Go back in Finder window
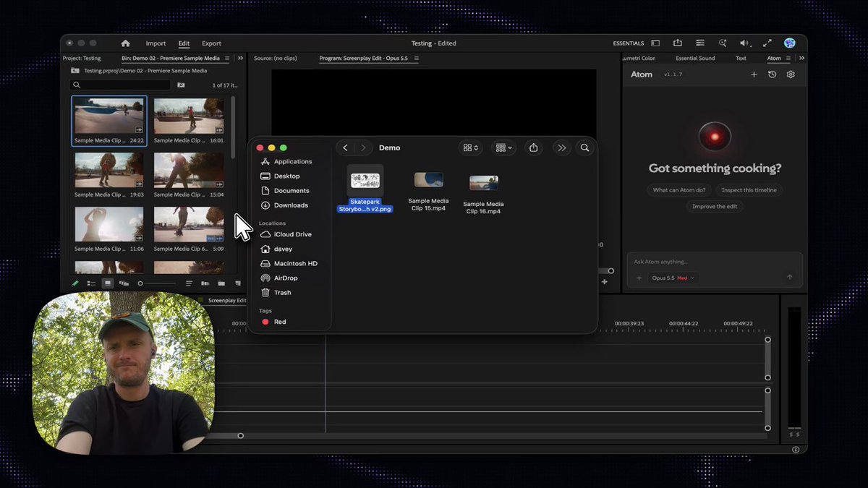The image size is (868, 488). [x=345, y=147]
